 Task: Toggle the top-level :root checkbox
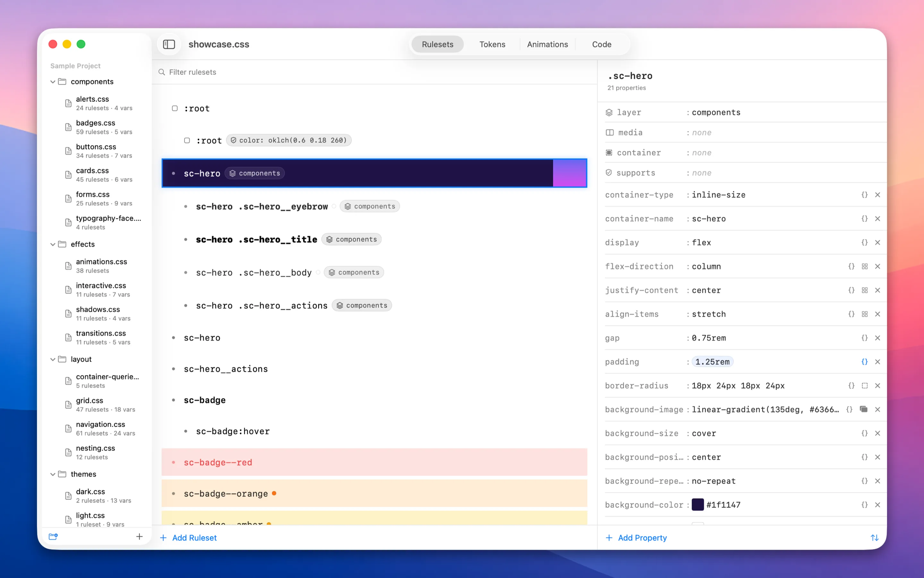click(x=175, y=109)
